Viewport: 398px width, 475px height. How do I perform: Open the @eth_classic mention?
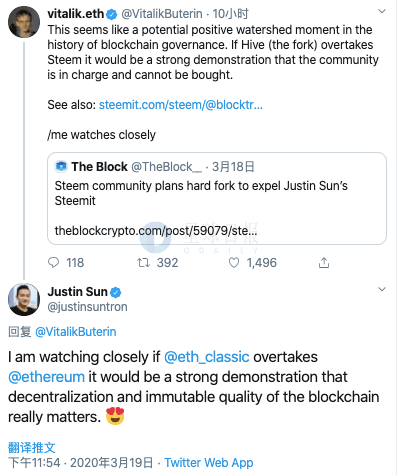[207, 357]
